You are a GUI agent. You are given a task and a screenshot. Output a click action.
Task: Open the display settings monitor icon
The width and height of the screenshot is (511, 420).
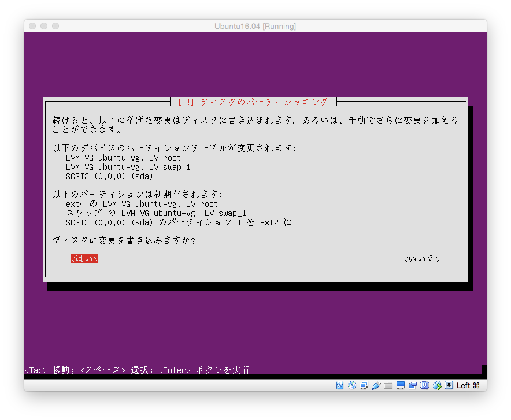pyautogui.click(x=401, y=385)
